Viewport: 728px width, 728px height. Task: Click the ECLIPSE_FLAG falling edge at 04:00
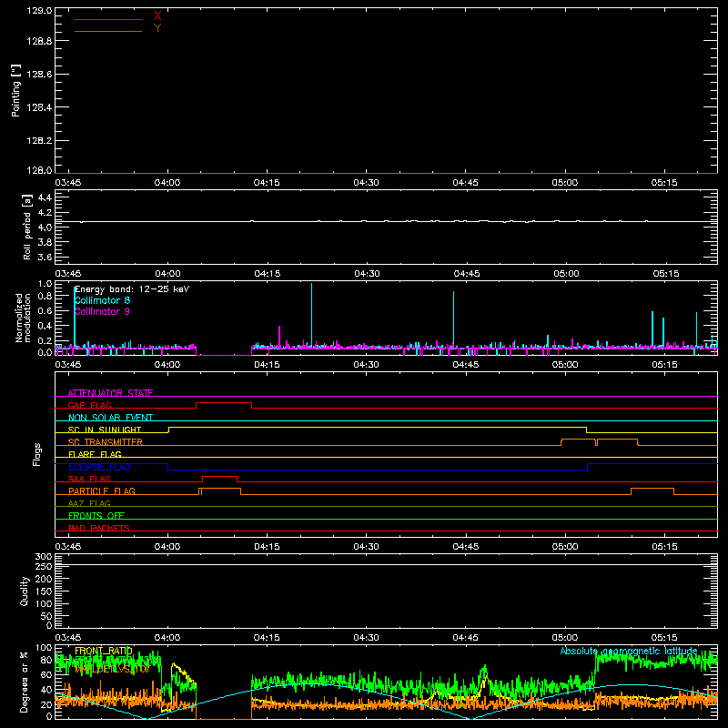167,467
